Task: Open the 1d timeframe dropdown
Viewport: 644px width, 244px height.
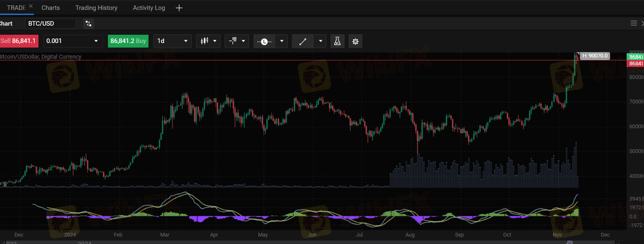Action: click(x=185, y=41)
